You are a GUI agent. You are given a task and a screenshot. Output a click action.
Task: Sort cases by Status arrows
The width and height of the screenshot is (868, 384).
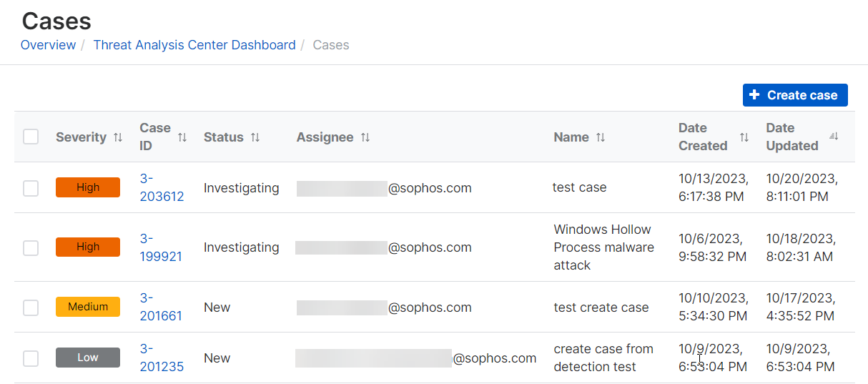pyautogui.click(x=255, y=137)
